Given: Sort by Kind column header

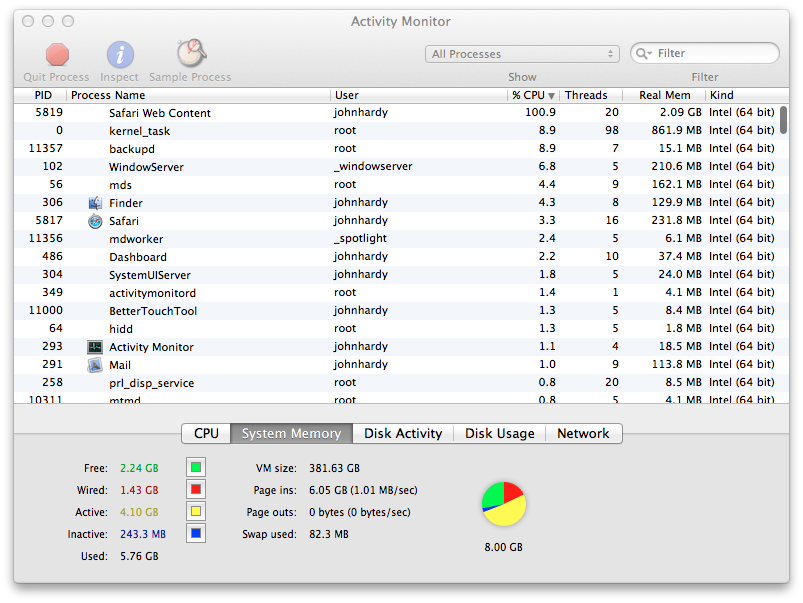Looking at the screenshot, I should click(x=747, y=95).
